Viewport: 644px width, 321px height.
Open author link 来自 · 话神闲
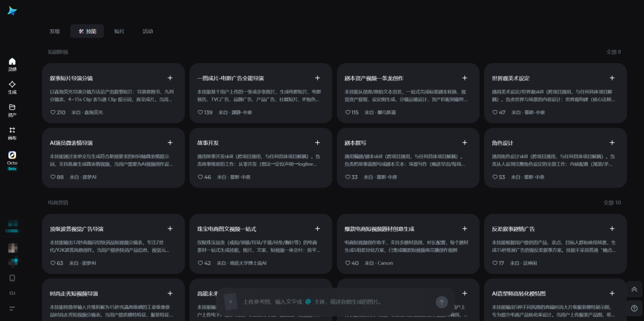(x=524, y=263)
